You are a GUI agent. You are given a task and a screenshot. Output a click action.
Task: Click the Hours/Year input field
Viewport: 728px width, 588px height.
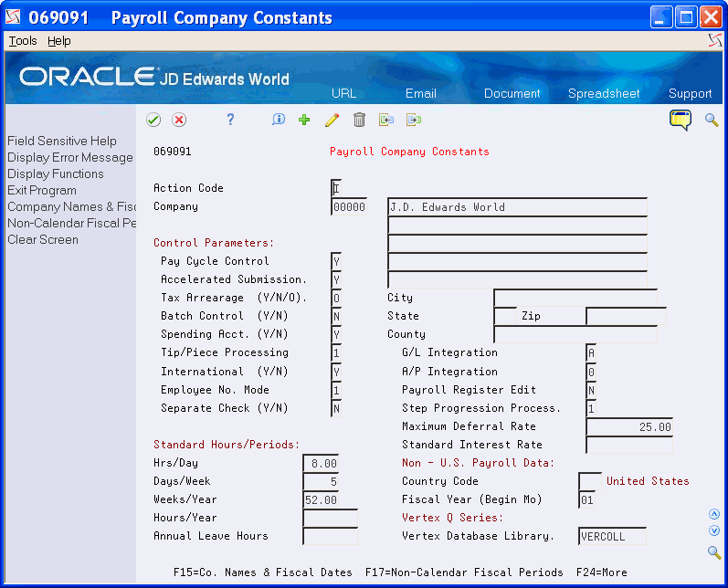coord(330,518)
